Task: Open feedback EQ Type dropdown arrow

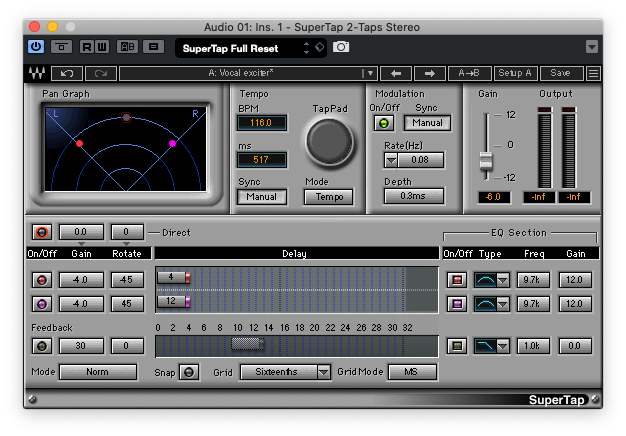Action: click(503, 346)
